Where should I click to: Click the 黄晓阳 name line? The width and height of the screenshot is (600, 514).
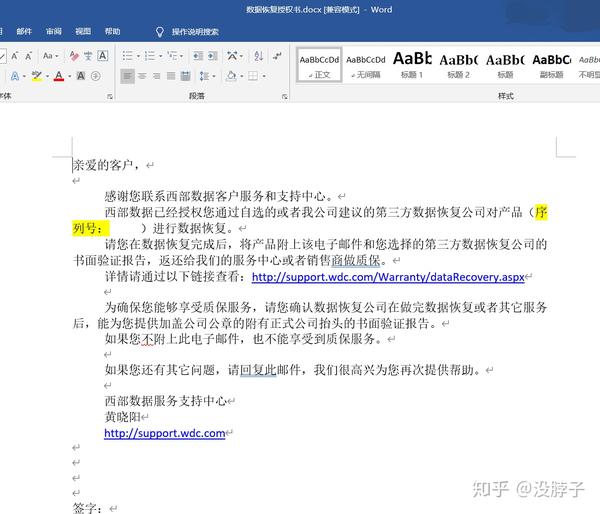123,417
